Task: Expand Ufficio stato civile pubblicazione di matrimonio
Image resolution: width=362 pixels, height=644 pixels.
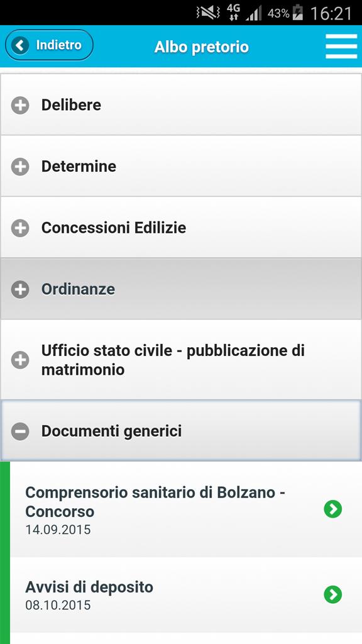Action: pyautogui.click(x=181, y=360)
